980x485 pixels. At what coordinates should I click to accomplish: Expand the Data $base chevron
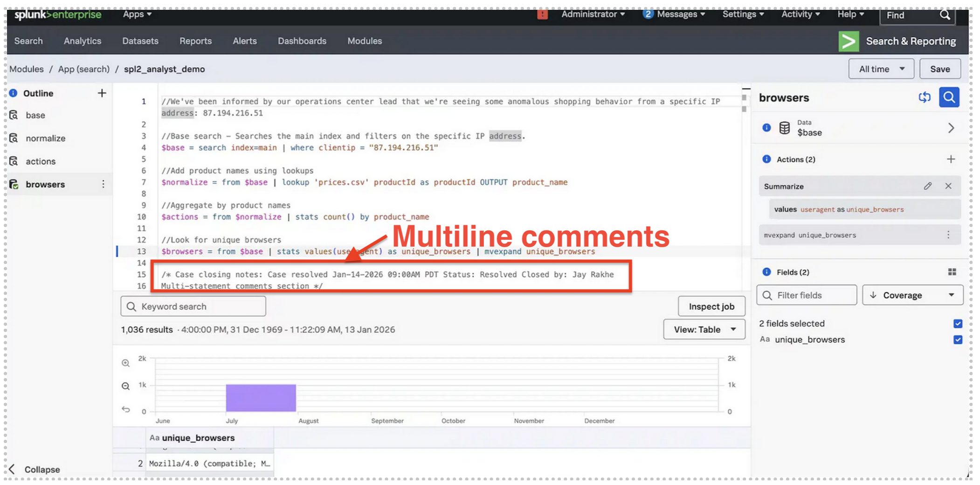[x=951, y=128]
